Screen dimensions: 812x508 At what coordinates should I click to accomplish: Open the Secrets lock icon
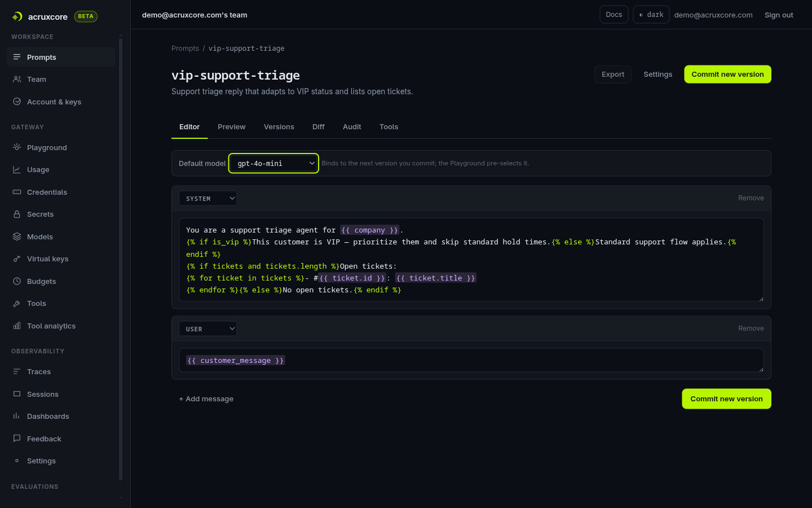(x=17, y=214)
